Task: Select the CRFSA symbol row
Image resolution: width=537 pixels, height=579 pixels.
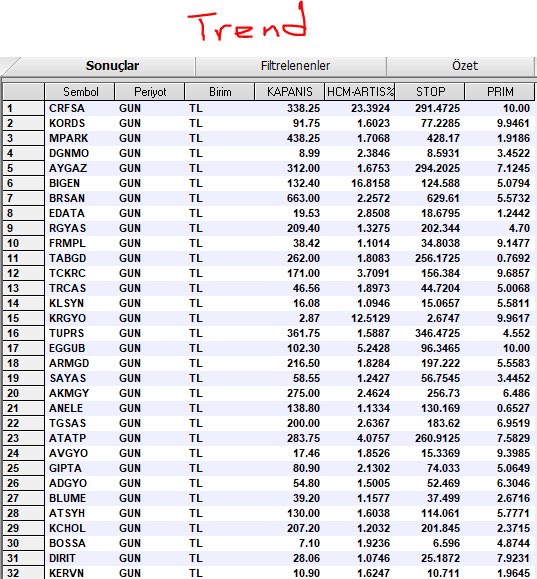Action: 268,108
